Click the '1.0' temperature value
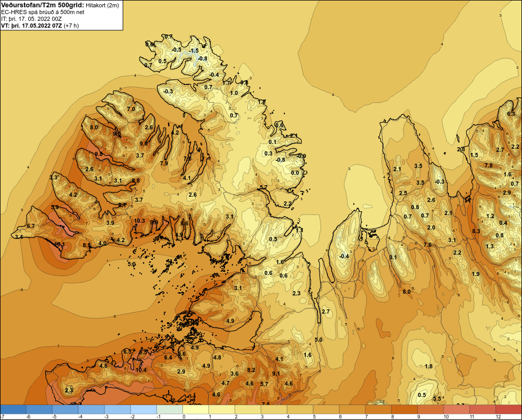Image resolution: width=522 pixels, height=420 pixels. tap(234, 93)
